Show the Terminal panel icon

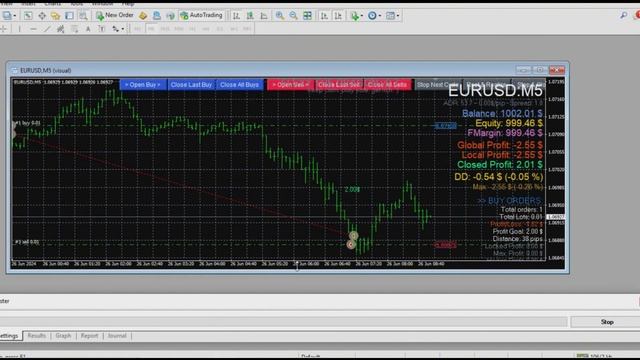pos(69,16)
